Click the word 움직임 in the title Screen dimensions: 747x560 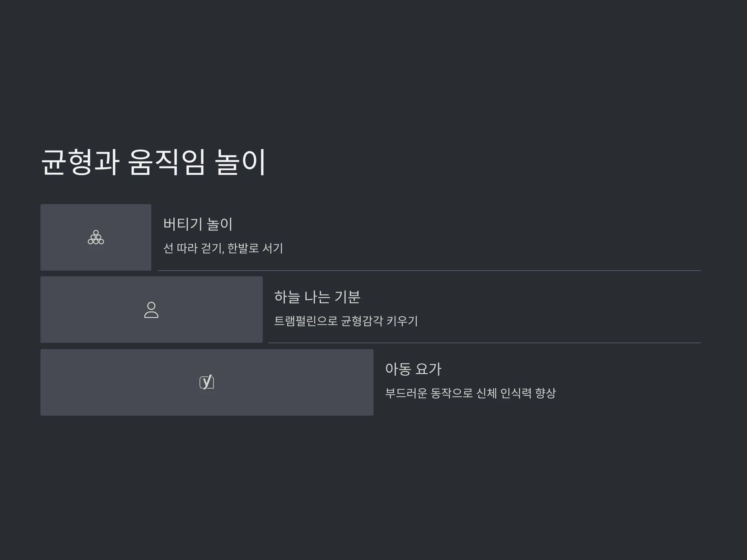click(x=167, y=162)
